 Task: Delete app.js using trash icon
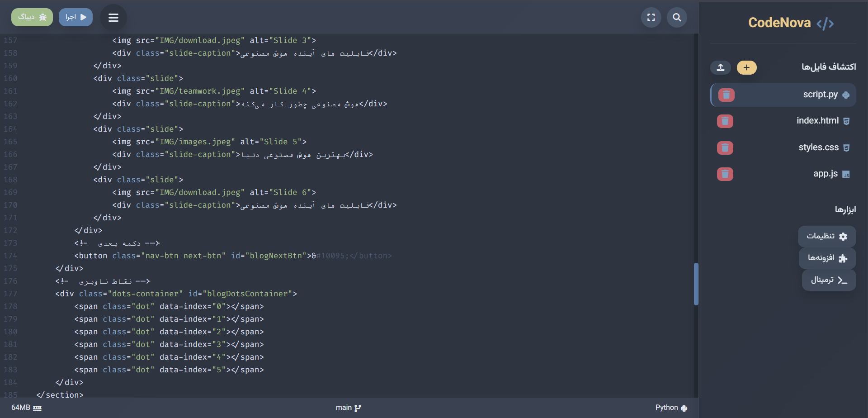tap(725, 174)
